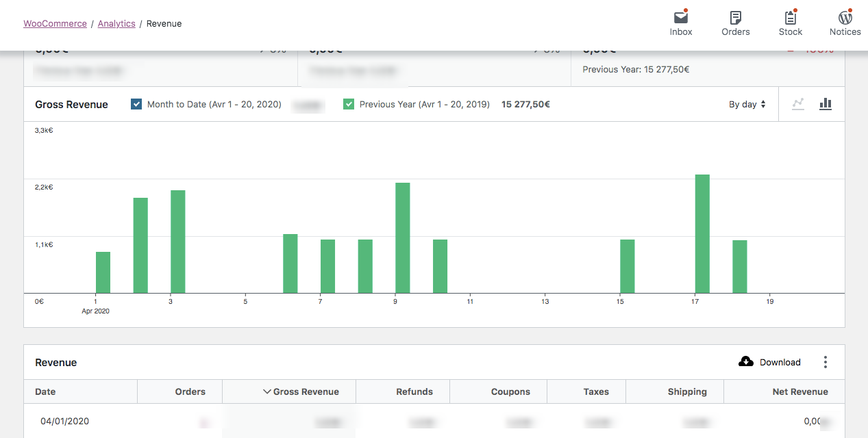Open the WordPress Notices icon

pyautogui.click(x=845, y=18)
